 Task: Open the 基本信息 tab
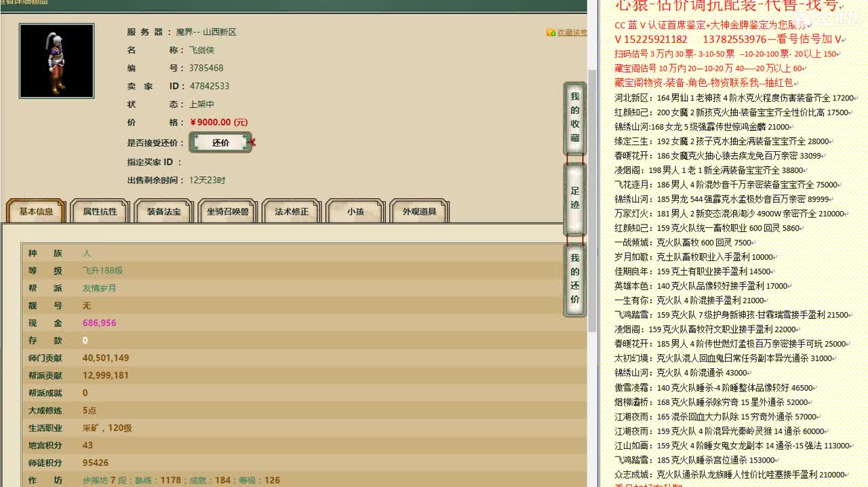point(36,212)
